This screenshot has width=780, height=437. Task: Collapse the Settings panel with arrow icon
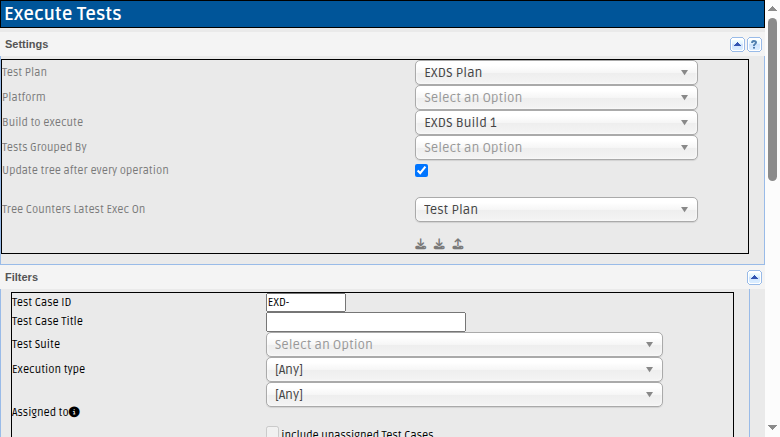point(737,45)
